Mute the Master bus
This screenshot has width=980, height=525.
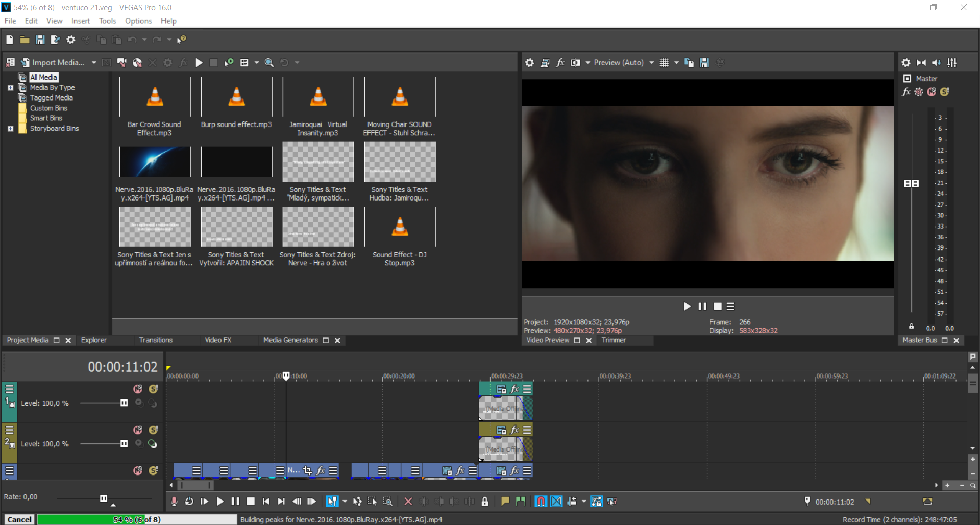(932, 92)
